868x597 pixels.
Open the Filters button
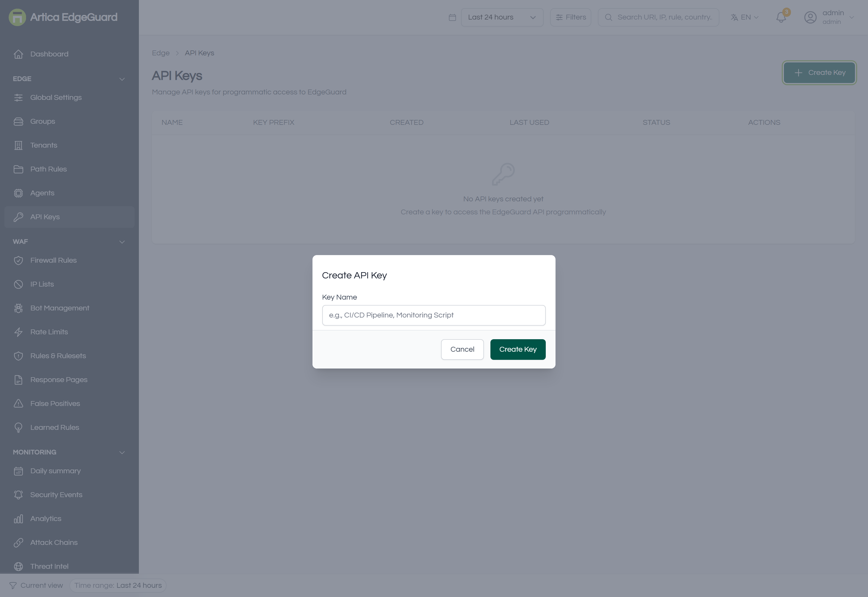[x=570, y=17]
